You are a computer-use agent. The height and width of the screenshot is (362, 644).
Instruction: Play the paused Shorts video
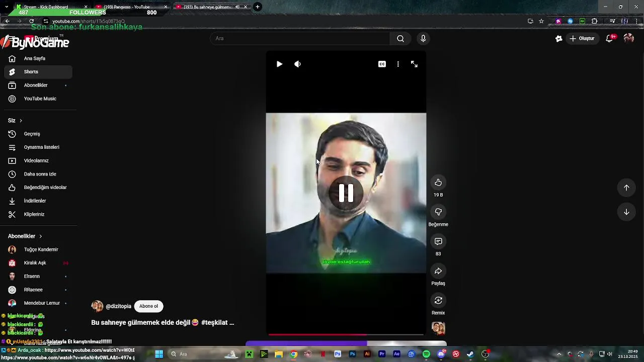coord(279,64)
